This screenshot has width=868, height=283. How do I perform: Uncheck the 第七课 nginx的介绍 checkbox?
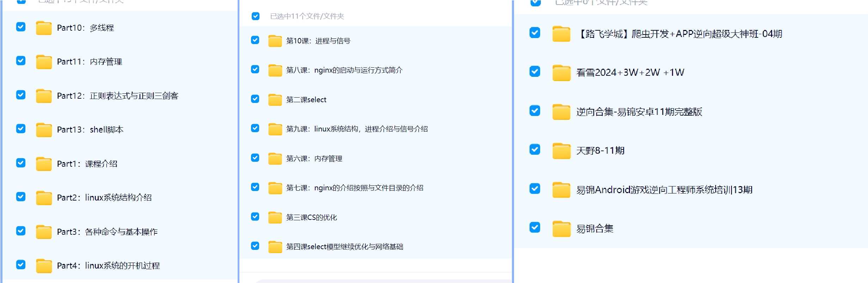tap(255, 187)
